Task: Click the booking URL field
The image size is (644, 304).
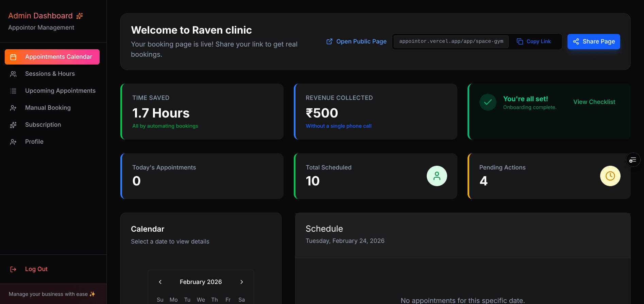Action: [451, 41]
